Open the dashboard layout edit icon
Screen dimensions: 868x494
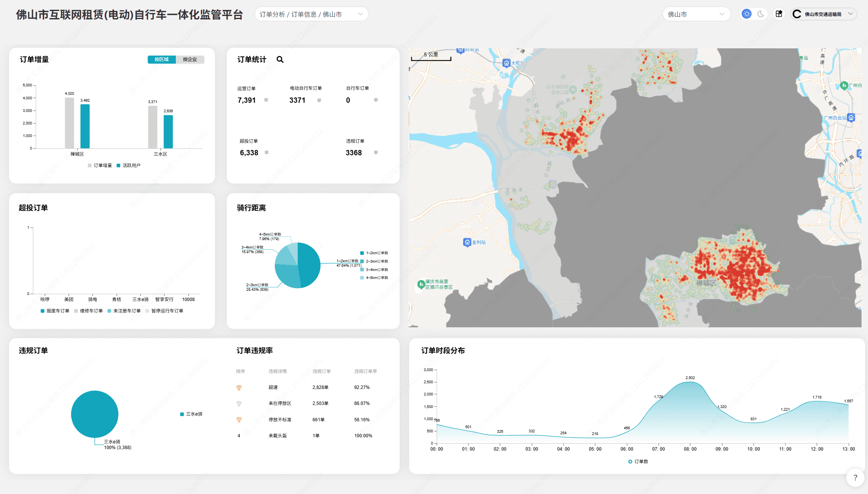click(779, 14)
